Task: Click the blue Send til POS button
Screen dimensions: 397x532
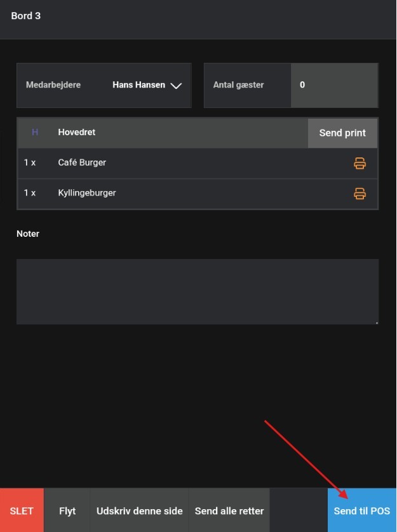Action: [361, 511]
